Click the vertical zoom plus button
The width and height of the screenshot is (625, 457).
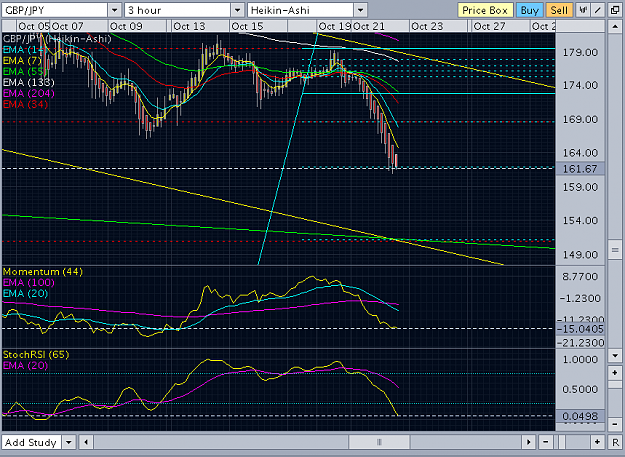click(614, 373)
